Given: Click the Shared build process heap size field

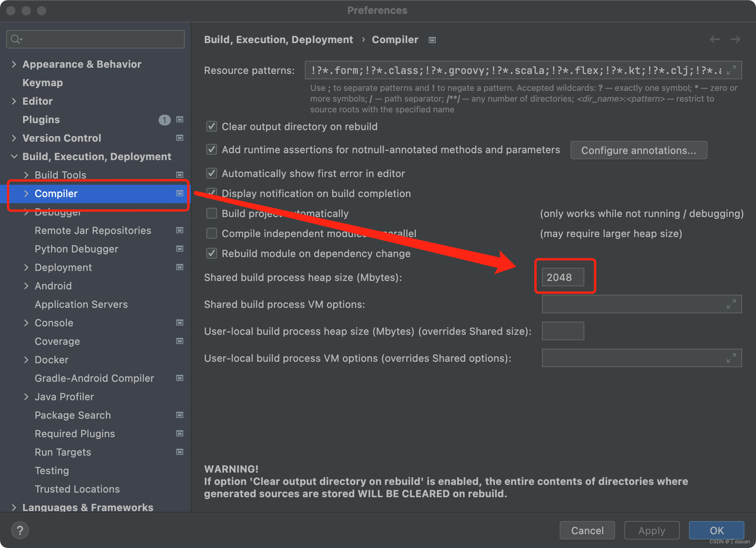Looking at the screenshot, I should (563, 277).
